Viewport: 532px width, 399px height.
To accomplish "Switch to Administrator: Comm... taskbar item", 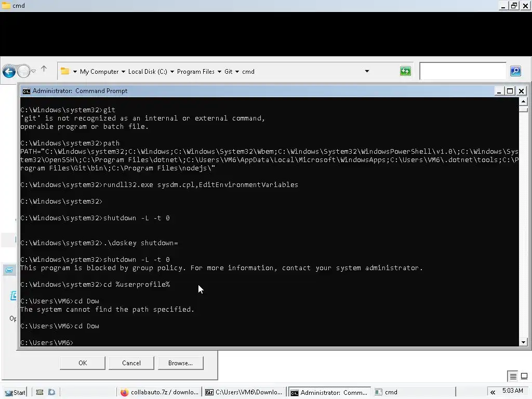I will pyautogui.click(x=329, y=392).
